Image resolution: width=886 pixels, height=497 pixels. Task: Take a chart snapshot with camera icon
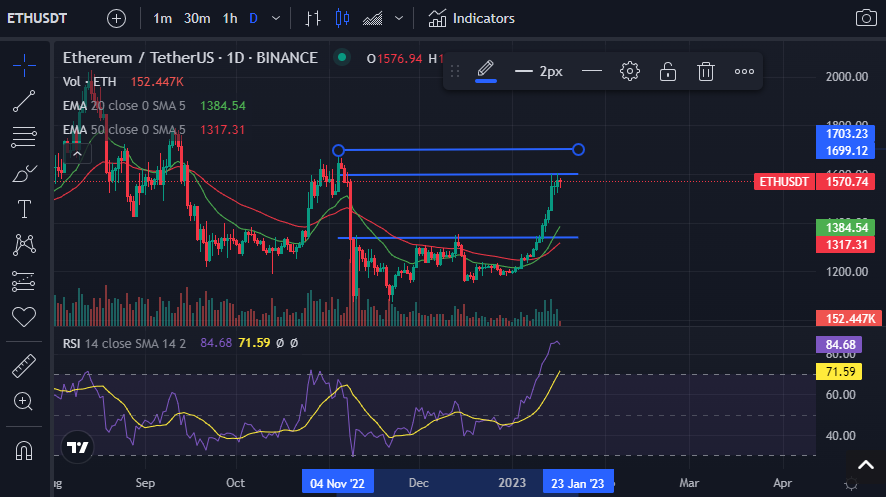(866, 18)
